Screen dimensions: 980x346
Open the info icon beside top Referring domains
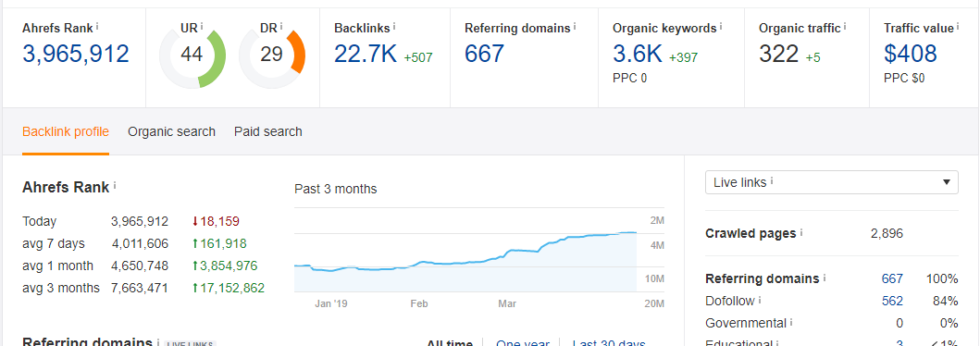(575, 26)
